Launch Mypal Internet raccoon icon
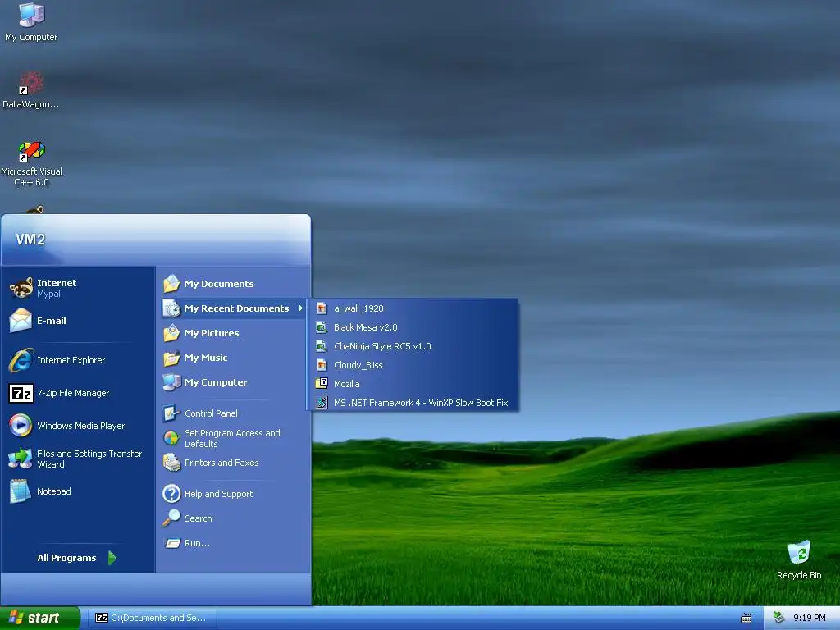 coord(21,288)
